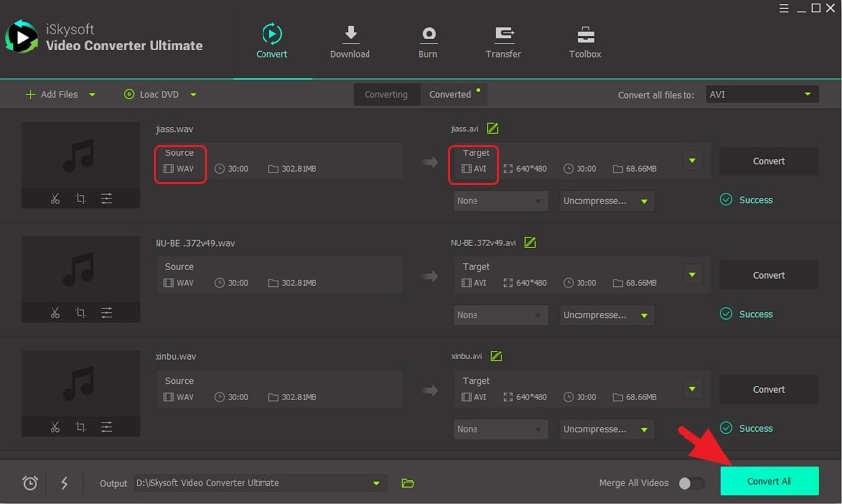Image resolution: width=842 pixels, height=504 pixels.
Task: Click the high speed lightning icon
Action: (x=64, y=483)
